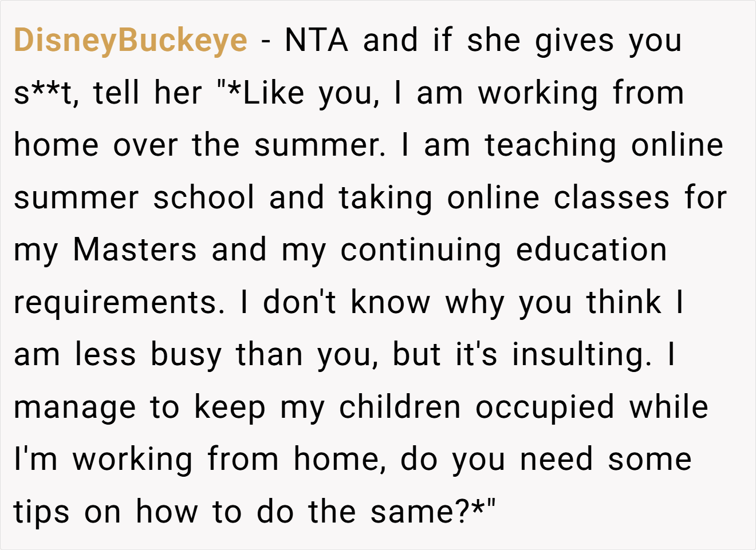Click the word teaching
Viewport: 756px width, 550px height.
(x=550, y=145)
